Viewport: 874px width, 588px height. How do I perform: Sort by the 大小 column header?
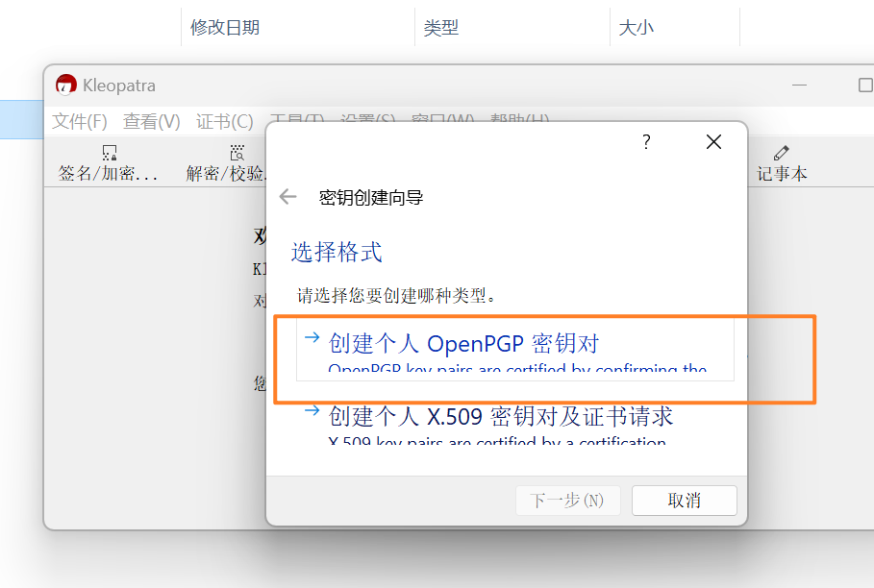click(x=636, y=28)
